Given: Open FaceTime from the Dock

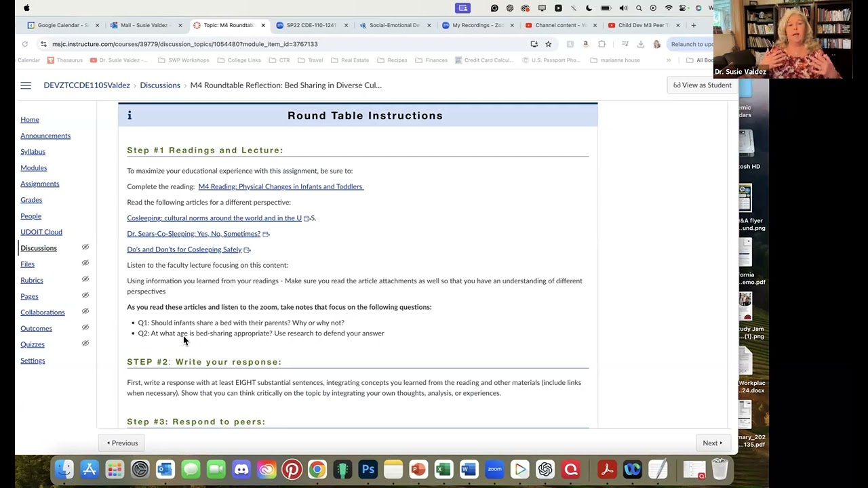Looking at the screenshot, I should click(x=216, y=469).
